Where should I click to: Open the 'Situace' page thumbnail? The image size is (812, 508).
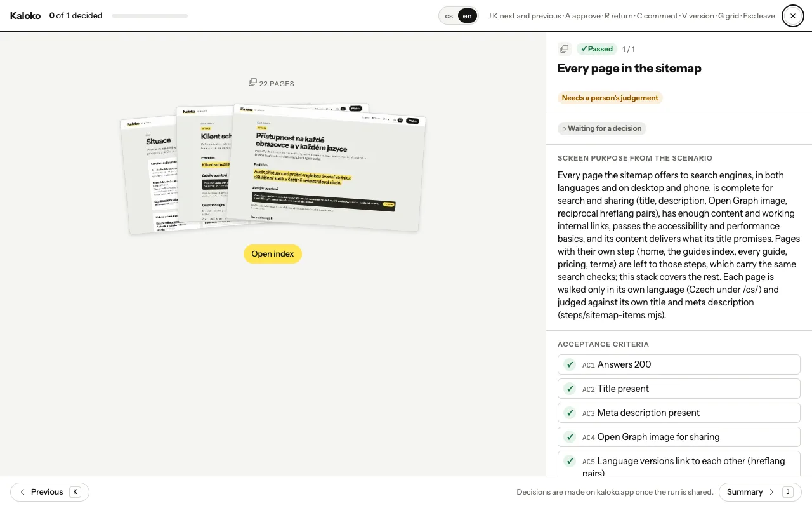tap(151, 175)
